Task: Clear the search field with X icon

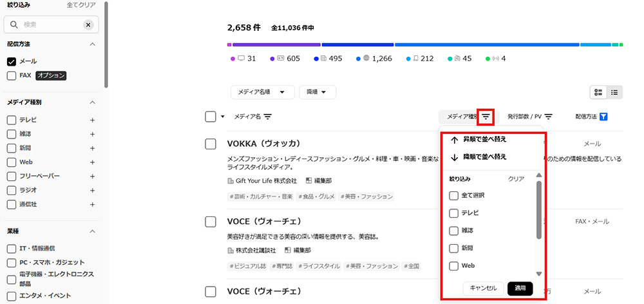Action: [x=88, y=24]
